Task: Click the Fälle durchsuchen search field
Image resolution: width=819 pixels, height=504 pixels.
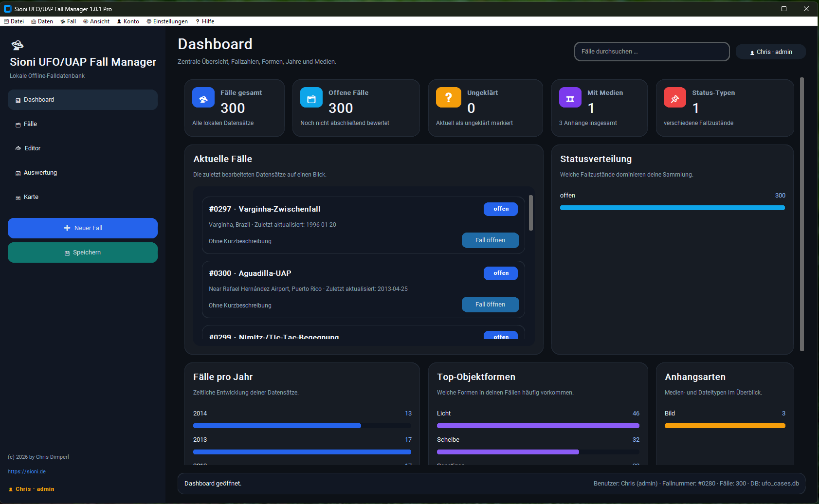Action: 652,51
